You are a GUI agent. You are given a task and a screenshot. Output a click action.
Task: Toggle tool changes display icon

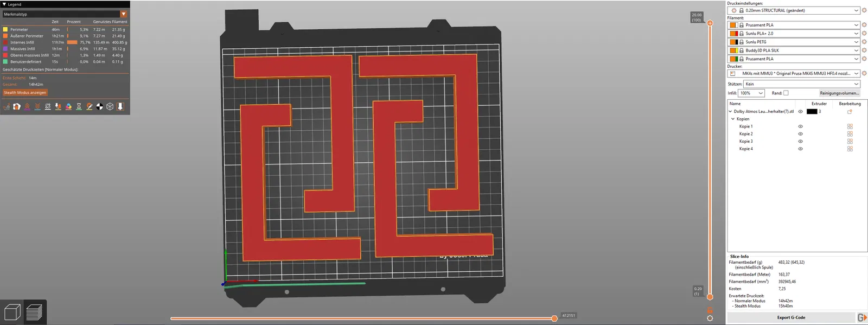[58, 106]
